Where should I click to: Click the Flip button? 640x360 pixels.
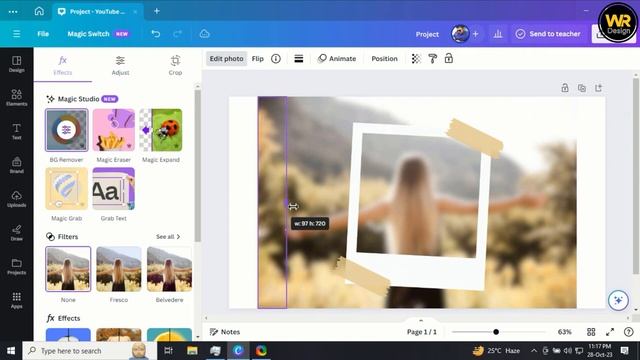point(258,59)
